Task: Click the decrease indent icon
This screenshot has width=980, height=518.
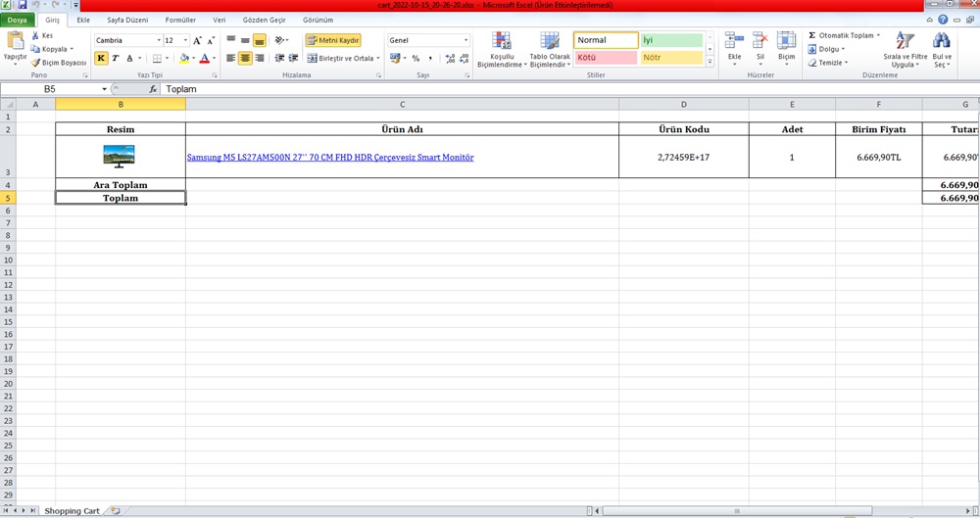Action: coord(279,58)
